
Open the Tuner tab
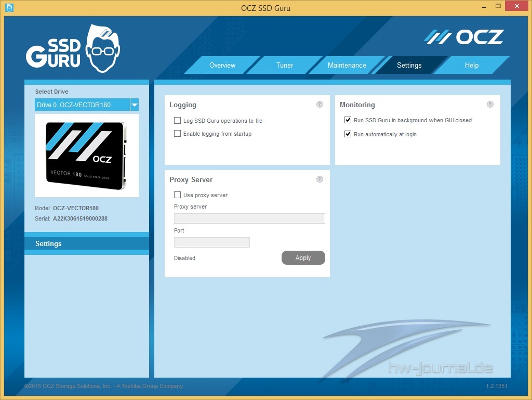click(285, 66)
